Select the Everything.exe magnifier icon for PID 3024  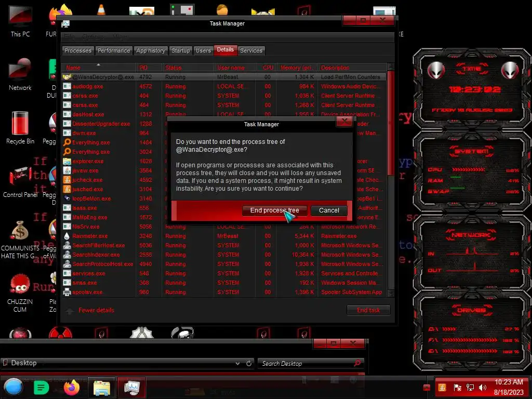[67, 152]
